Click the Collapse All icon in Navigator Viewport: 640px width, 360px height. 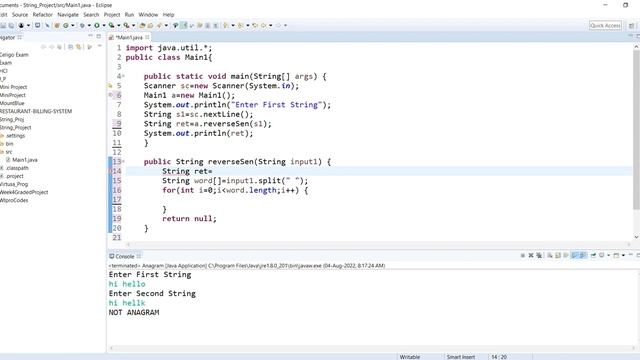(70, 47)
